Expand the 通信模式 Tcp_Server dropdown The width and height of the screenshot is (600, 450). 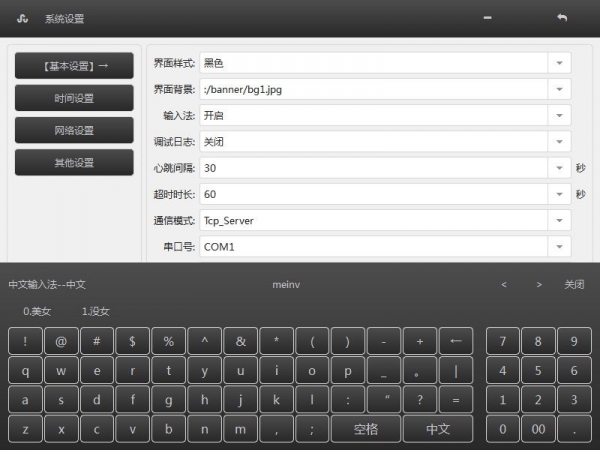point(559,219)
